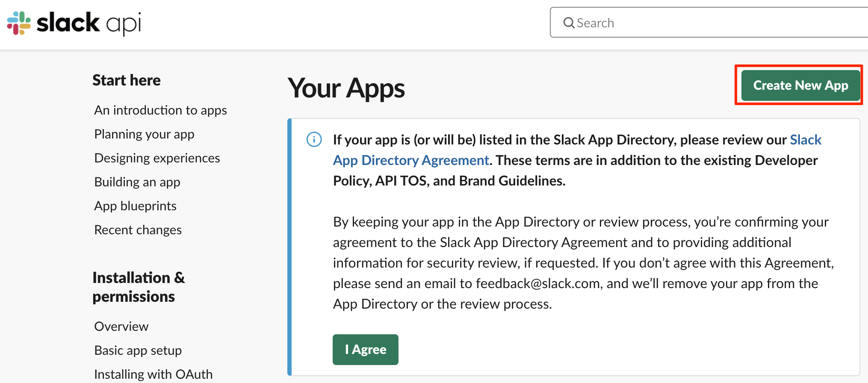Open App blueprints link
Screen dimensions: 868x383
[x=135, y=206]
